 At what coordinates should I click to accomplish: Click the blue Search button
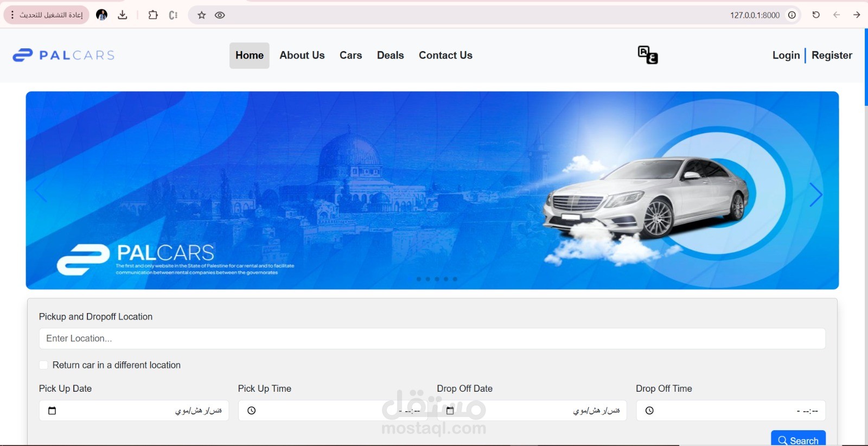tap(799, 438)
